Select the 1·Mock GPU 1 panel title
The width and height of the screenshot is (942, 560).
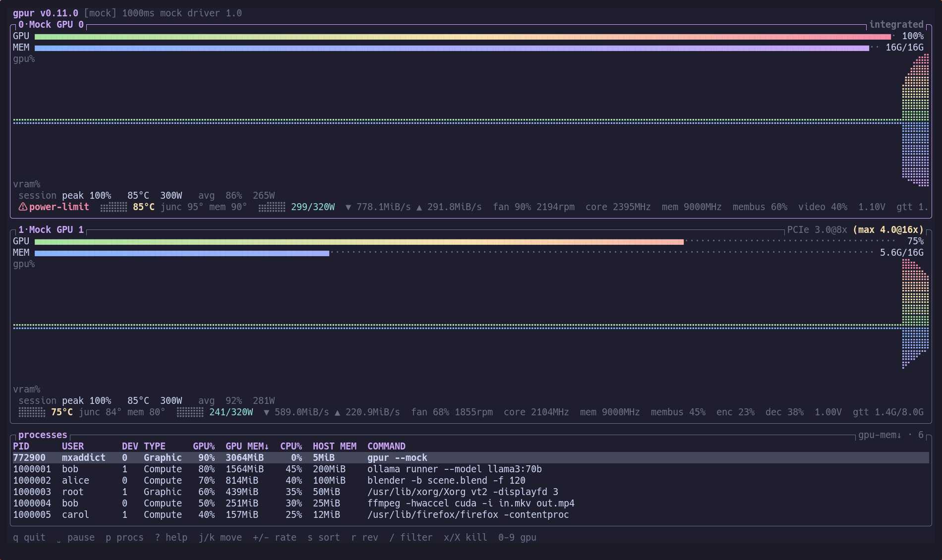(51, 229)
